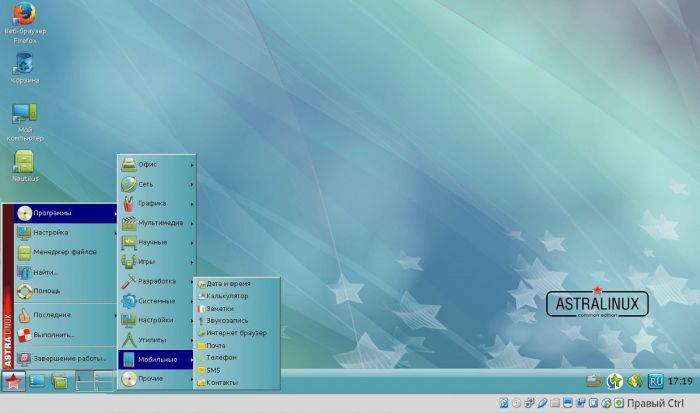Open the file manager taskbar icon
Screen dimensions: 700x413
pyautogui.click(x=59, y=381)
